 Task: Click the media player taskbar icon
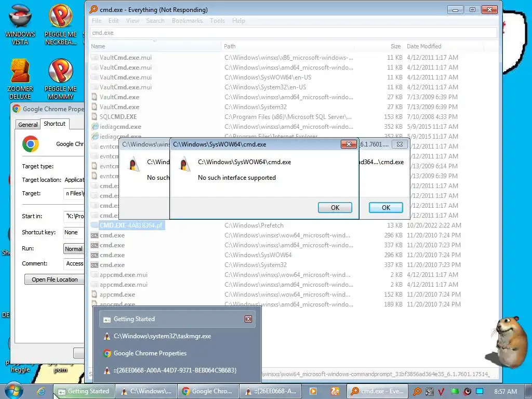pos(313,391)
